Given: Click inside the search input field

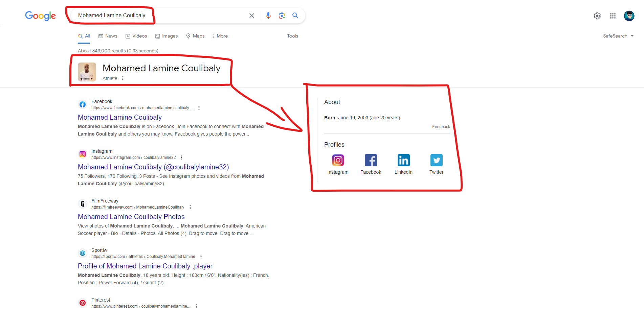Looking at the screenshot, I should point(159,16).
